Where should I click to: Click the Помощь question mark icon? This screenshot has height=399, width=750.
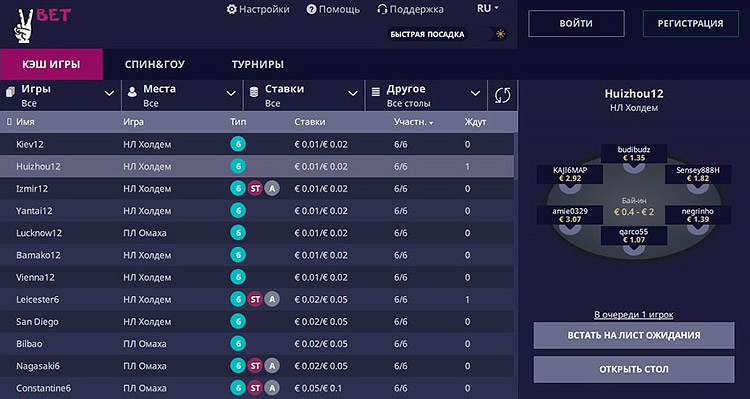pos(311,9)
